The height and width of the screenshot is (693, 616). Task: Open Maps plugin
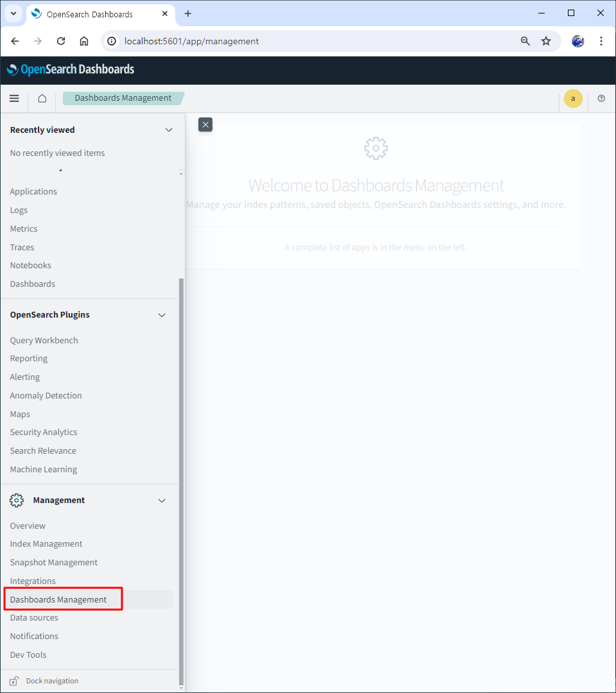[21, 414]
